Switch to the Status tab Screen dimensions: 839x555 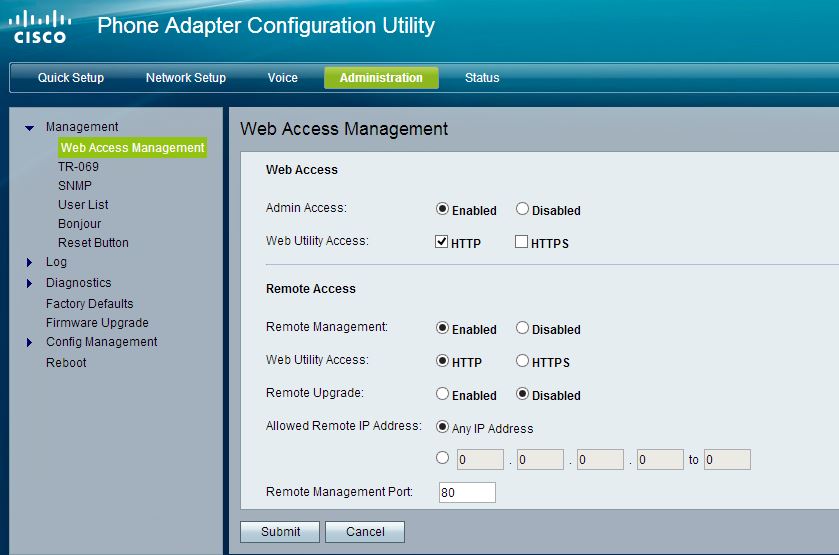pos(482,78)
